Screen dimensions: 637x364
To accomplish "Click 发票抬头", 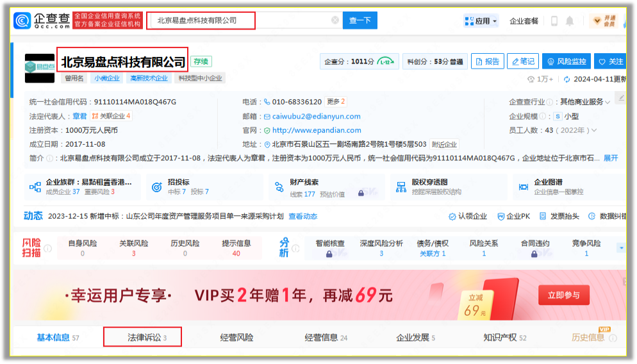I will click(559, 217).
